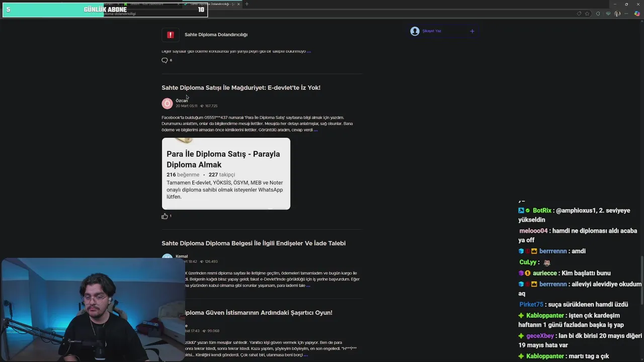644x362 pixels.
Task: Click '216 beğenme' in the image card
Action: pyautogui.click(x=183, y=175)
